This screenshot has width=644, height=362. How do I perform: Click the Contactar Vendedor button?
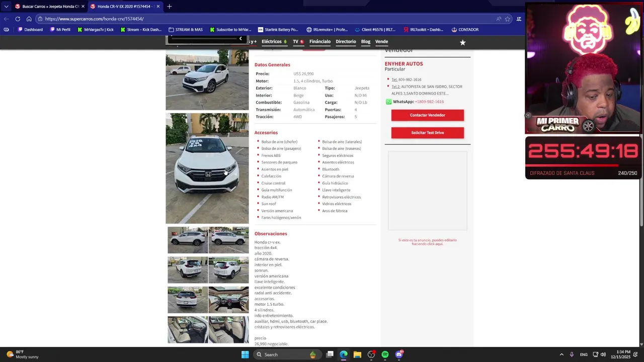428,115
